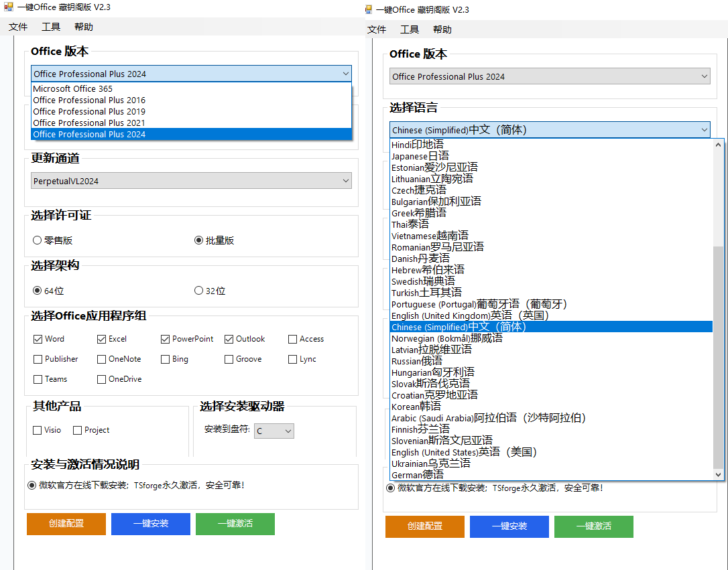Uncheck the Outlook application box
Screen dimensions: 728x570
click(228, 339)
